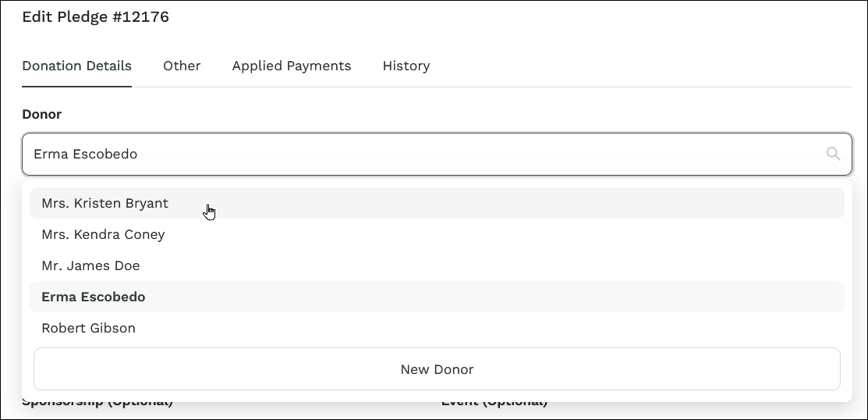Click the Event (Optional) label

(x=494, y=404)
